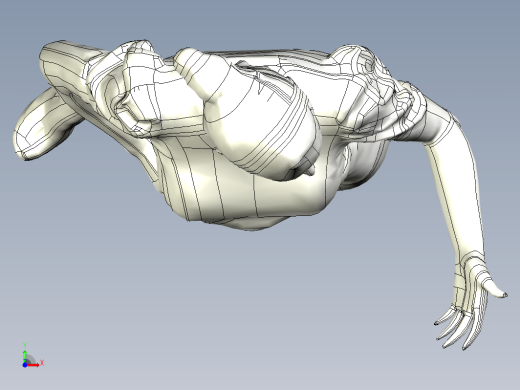Click the red X axis arrow
The height and width of the screenshot is (390, 520).
coord(33,365)
